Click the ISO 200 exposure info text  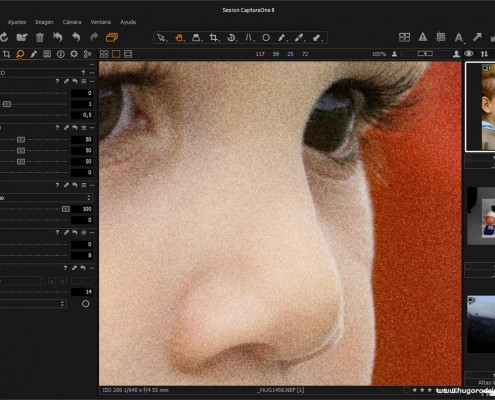click(x=135, y=390)
